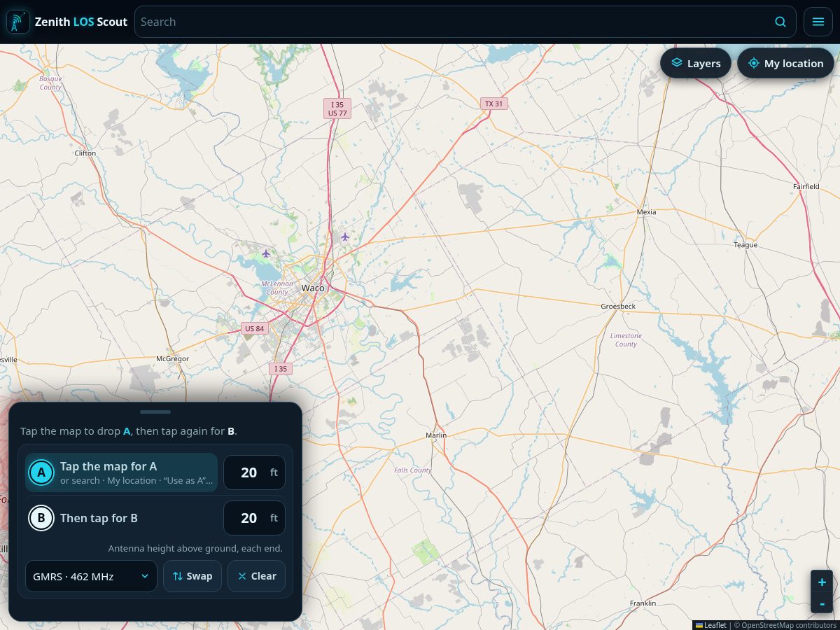Clear the selected points
The height and width of the screenshot is (630, 840).
click(x=256, y=576)
